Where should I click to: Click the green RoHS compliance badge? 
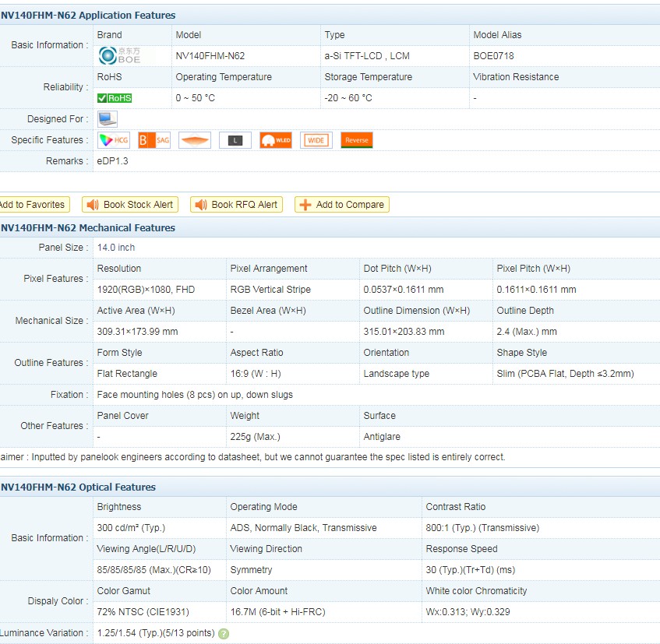pos(115,98)
